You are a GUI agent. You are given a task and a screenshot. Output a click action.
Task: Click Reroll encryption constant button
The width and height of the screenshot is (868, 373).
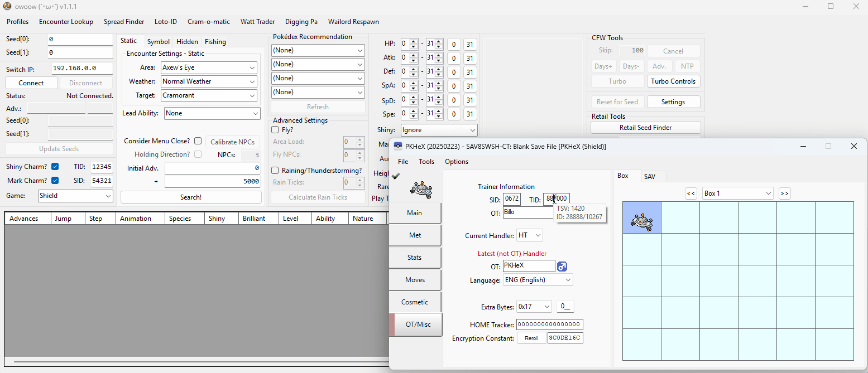531,338
